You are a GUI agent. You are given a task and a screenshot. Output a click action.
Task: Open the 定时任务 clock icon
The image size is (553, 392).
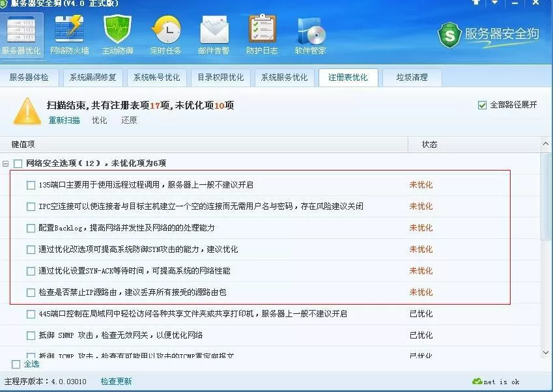pyautogui.click(x=165, y=35)
